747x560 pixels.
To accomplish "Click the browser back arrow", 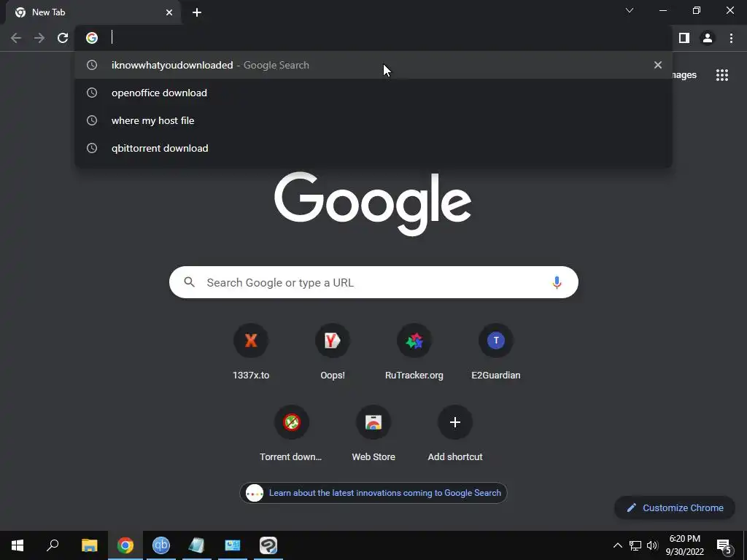I will click(x=16, y=38).
